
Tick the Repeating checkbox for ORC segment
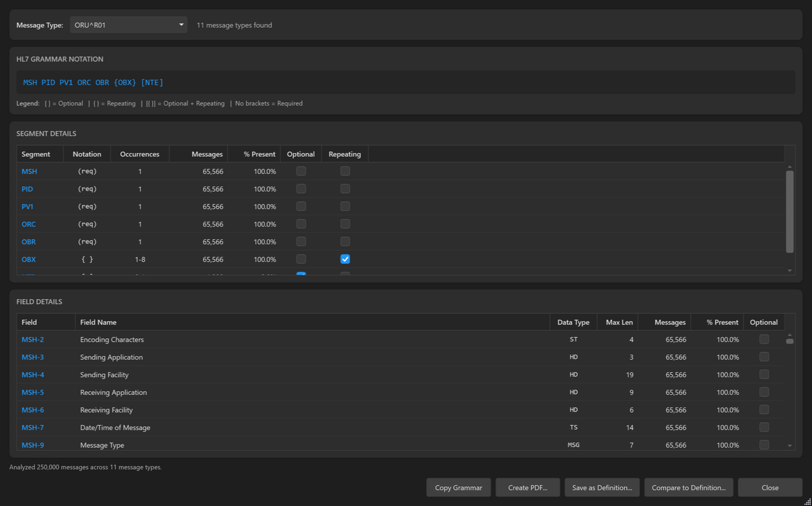coord(345,224)
